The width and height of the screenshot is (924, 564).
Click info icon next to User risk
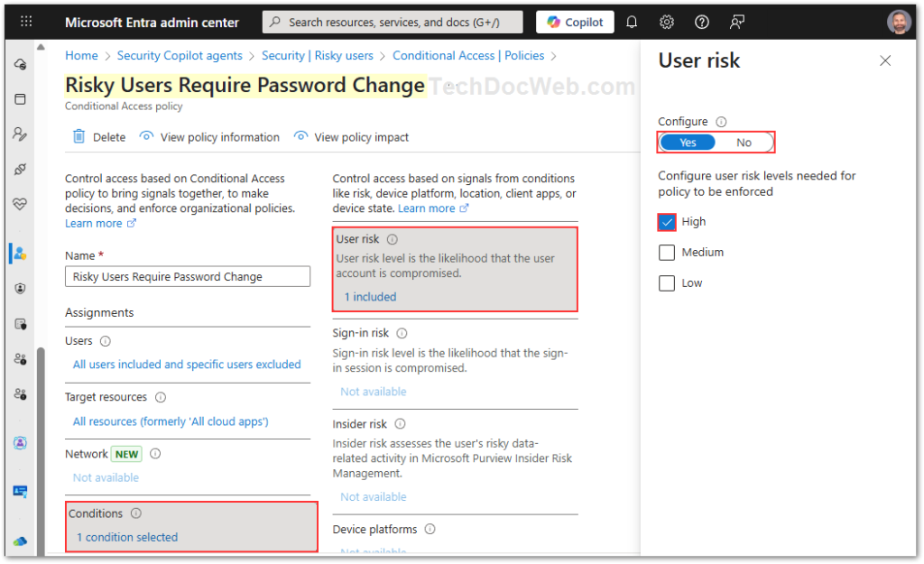392,240
